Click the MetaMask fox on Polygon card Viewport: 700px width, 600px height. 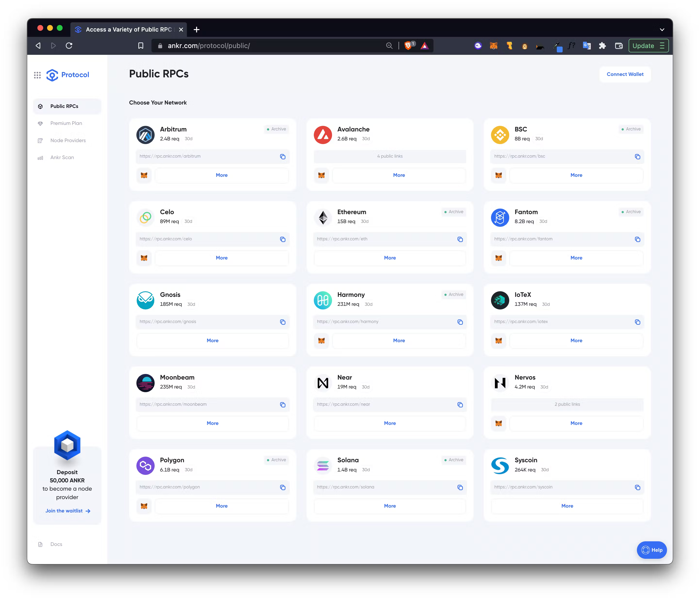coord(144,506)
